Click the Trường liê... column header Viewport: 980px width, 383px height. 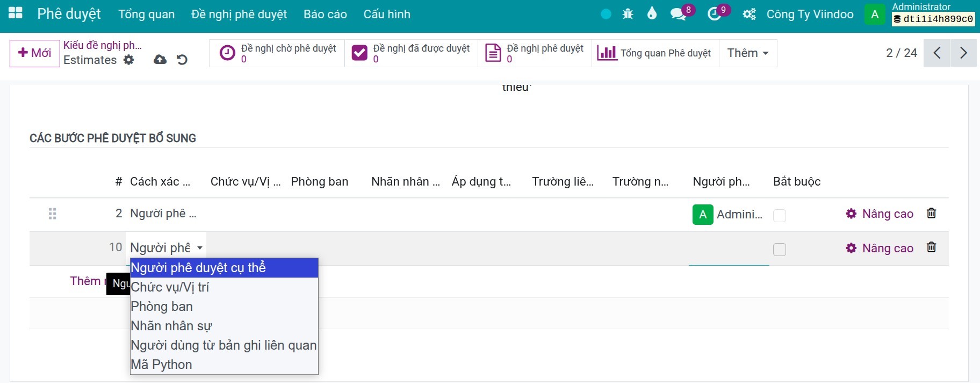pos(563,182)
